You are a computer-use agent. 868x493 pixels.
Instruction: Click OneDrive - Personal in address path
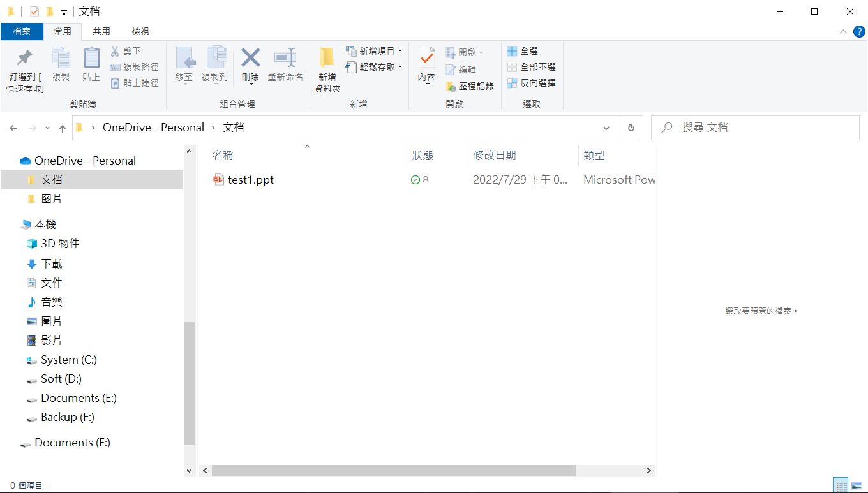[x=153, y=128]
